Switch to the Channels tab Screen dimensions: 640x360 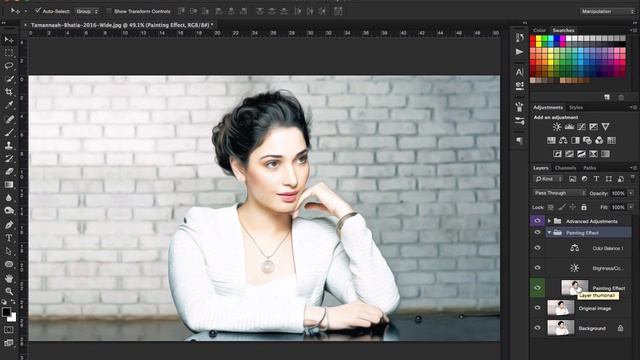coord(565,168)
